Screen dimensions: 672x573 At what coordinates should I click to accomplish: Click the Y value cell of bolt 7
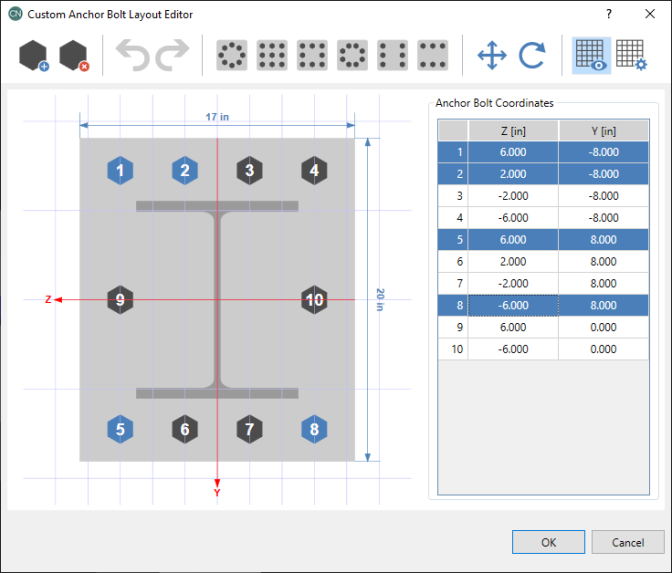(x=603, y=283)
